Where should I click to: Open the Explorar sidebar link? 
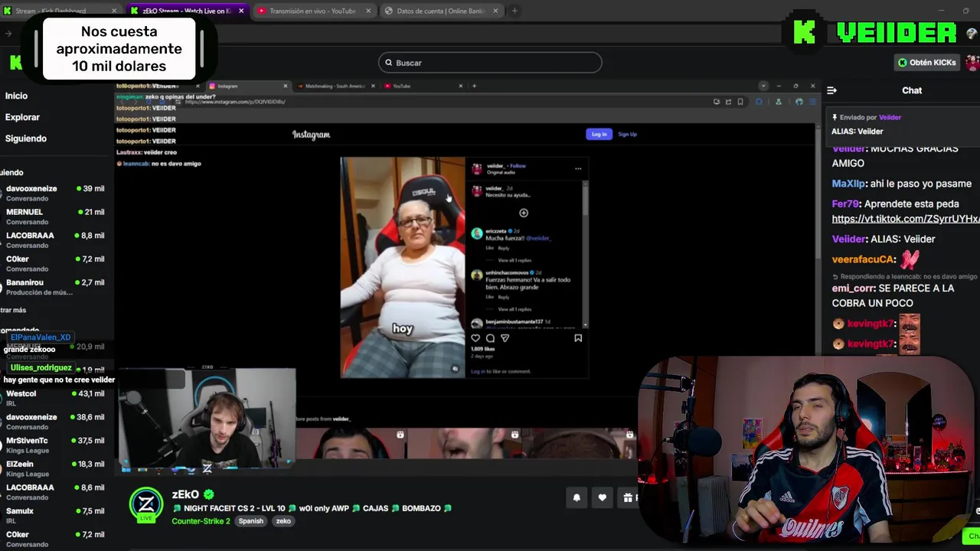tap(22, 117)
